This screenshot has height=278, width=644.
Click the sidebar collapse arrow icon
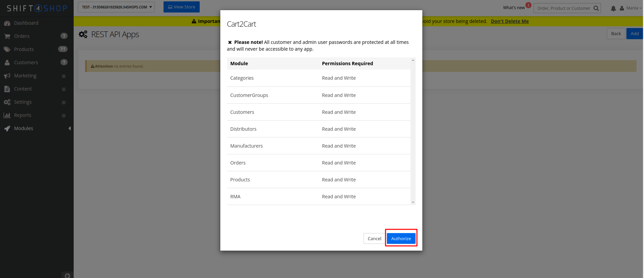tap(68, 275)
